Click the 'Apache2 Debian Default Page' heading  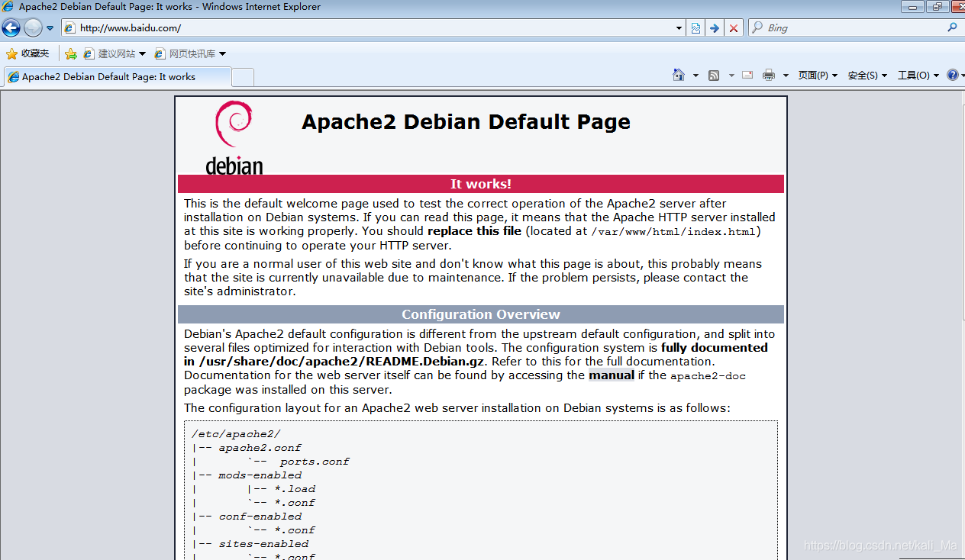pyautogui.click(x=466, y=122)
